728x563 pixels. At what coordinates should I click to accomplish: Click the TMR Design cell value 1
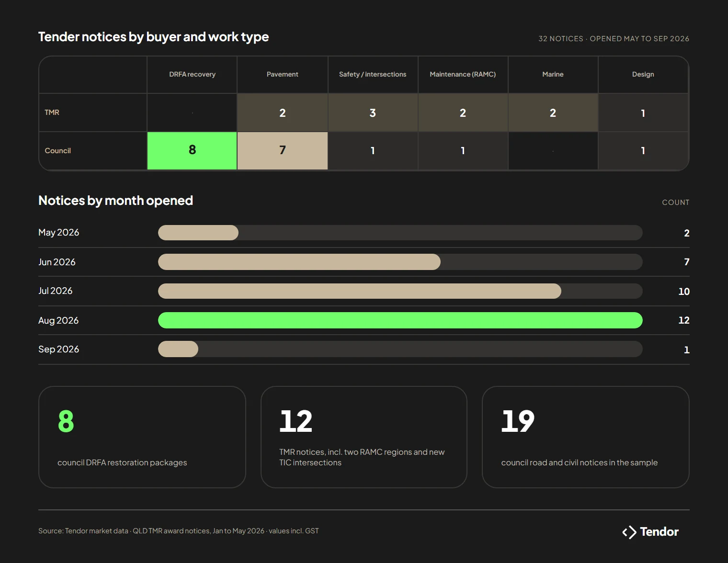click(643, 113)
